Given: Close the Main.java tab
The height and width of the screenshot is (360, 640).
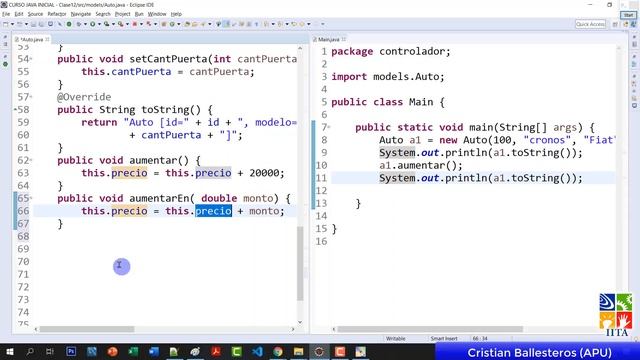Looking at the screenshot, I should pyautogui.click(x=344, y=39).
